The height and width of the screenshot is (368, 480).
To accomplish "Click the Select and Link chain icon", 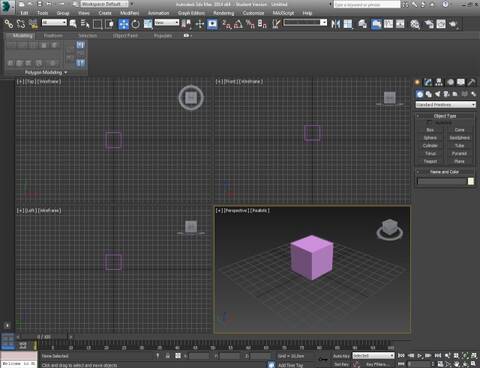I will tap(8, 24).
